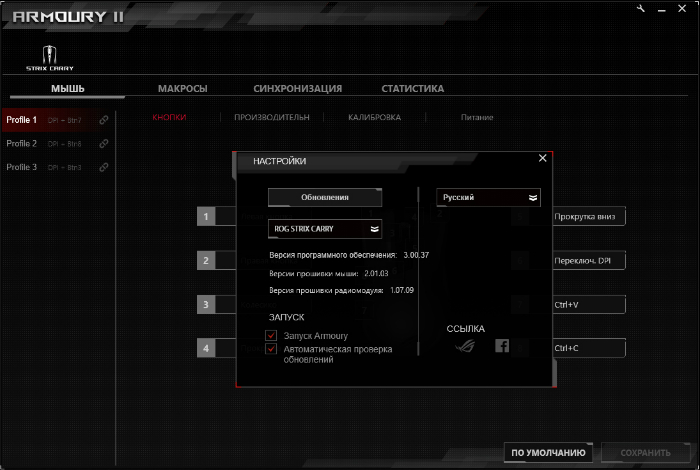
Task: Open the Ctrl+V button assignment
Action: 588,304
